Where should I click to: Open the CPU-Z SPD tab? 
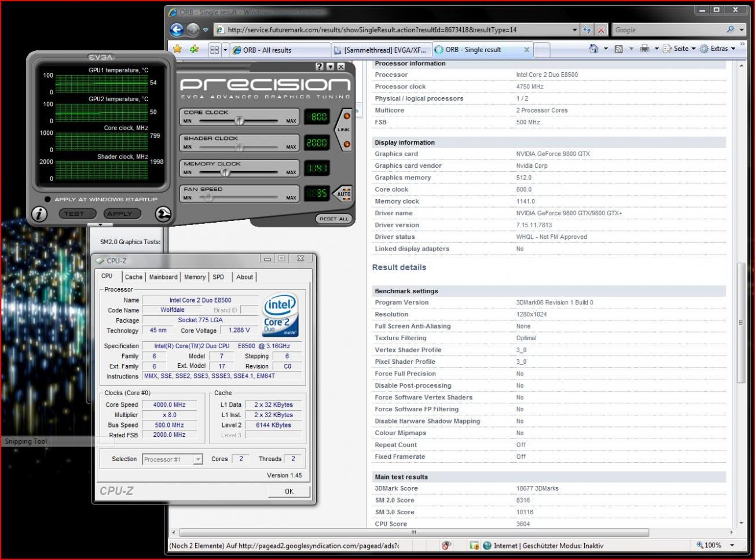[219, 277]
